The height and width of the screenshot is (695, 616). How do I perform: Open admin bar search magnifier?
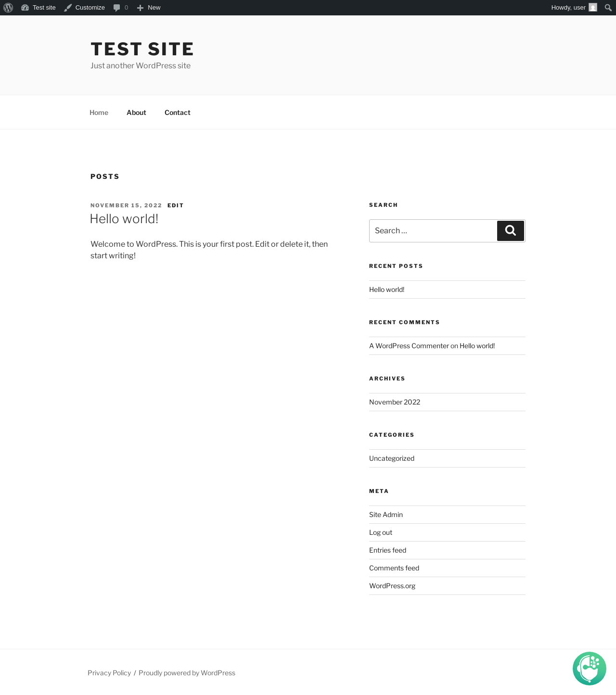[608, 8]
